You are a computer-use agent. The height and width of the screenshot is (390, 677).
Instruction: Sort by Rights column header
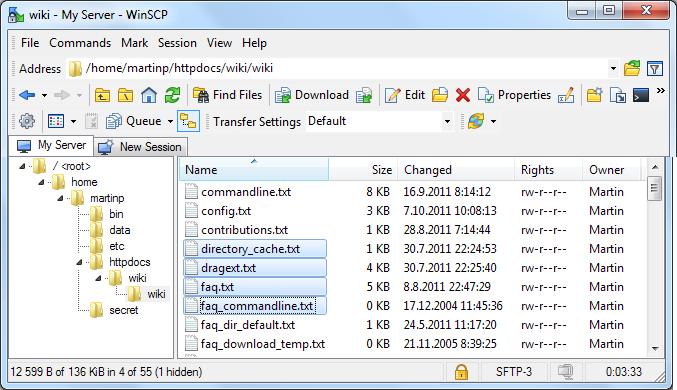(x=548, y=170)
